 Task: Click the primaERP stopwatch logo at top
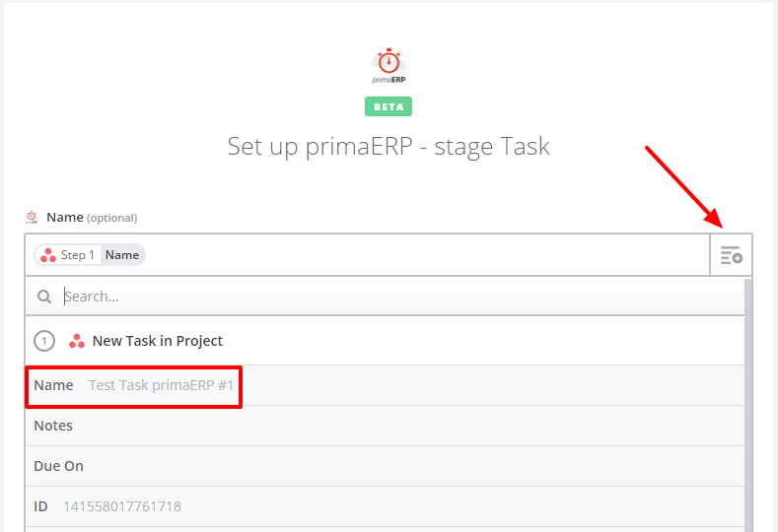pyautogui.click(x=389, y=65)
